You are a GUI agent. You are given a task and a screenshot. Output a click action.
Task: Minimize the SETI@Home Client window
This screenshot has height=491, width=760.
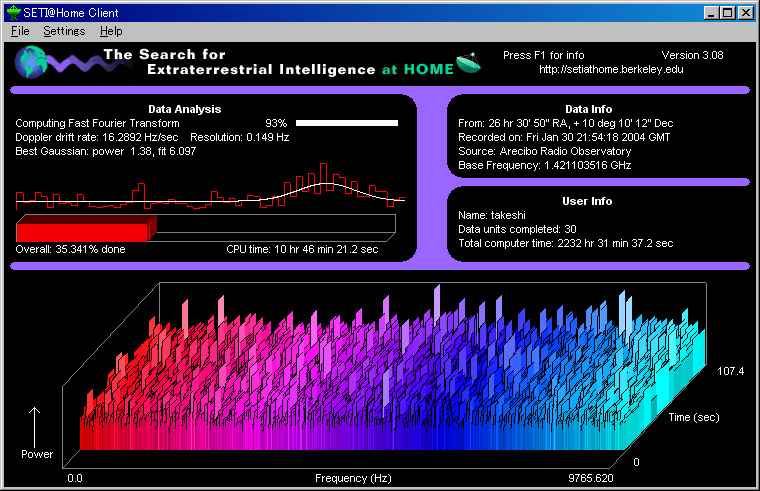(x=711, y=13)
